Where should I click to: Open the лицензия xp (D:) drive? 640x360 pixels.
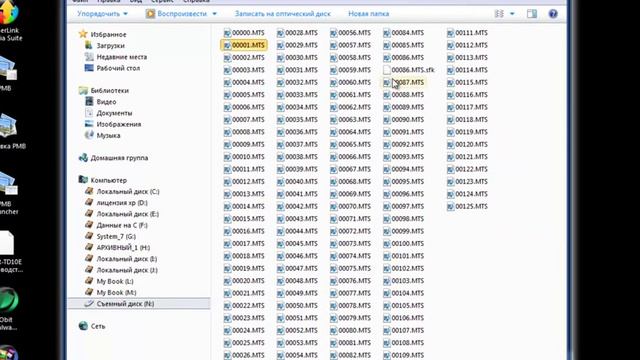pos(122,203)
